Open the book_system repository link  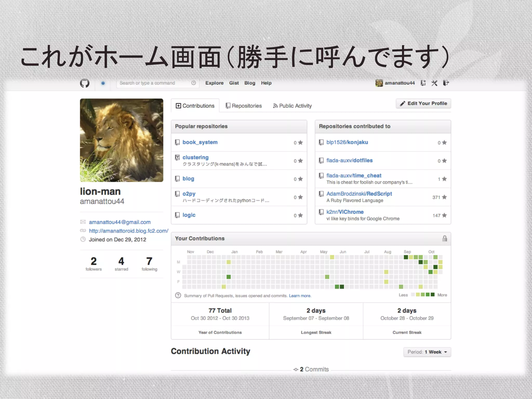point(200,142)
